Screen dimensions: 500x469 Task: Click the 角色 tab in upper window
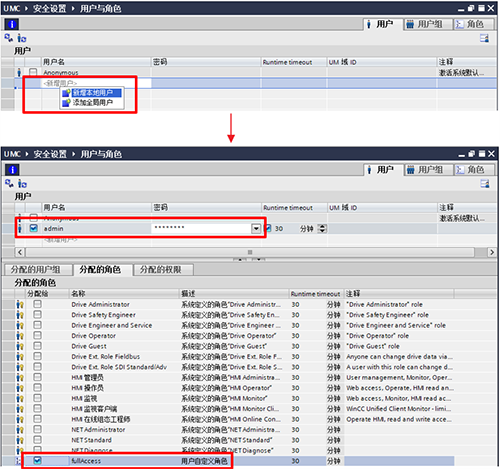(x=473, y=24)
